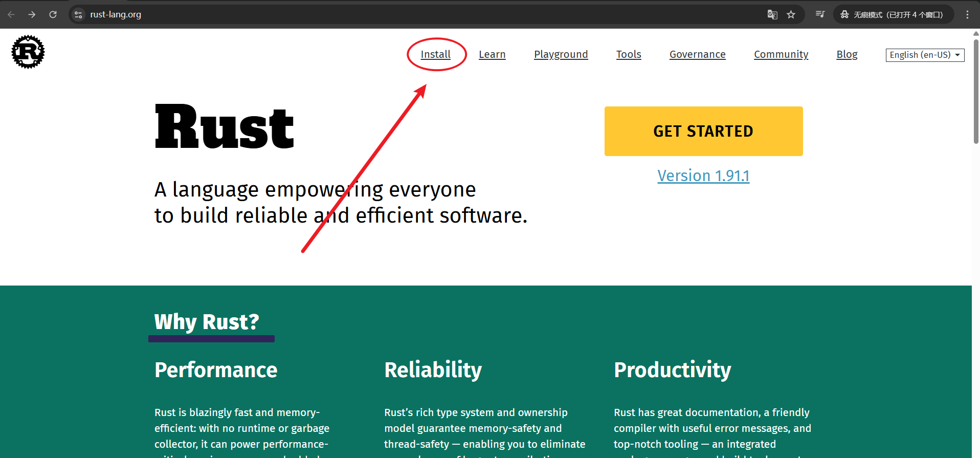Open the media control icon in toolbar
The width and height of the screenshot is (980, 458).
point(820,14)
